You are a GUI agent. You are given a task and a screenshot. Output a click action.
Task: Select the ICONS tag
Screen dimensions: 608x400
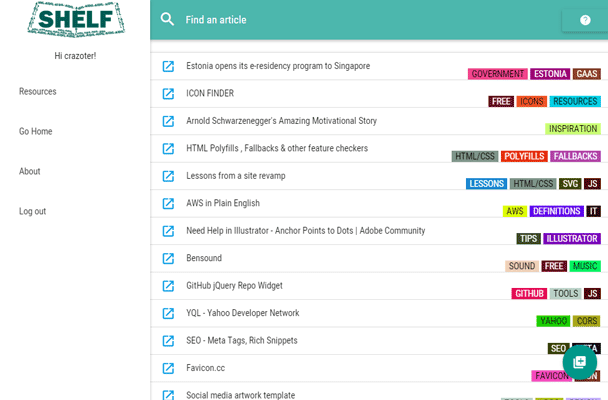(x=532, y=101)
